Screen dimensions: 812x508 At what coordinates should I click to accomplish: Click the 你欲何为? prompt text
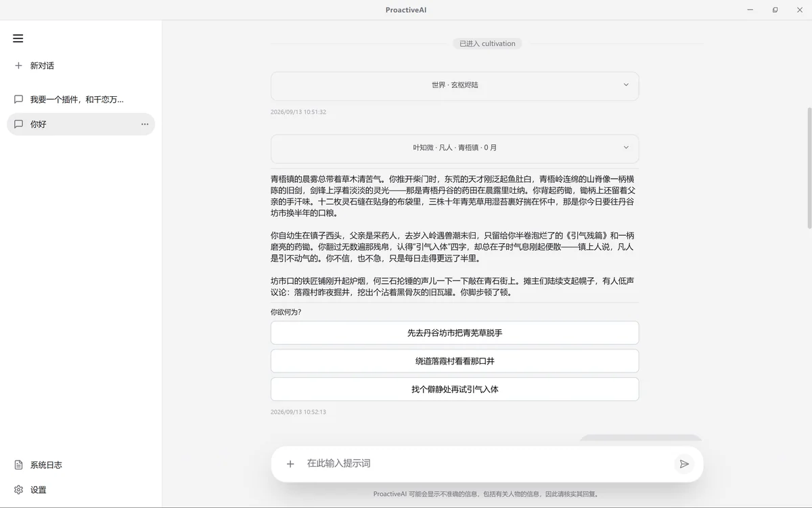pyautogui.click(x=286, y=312)
